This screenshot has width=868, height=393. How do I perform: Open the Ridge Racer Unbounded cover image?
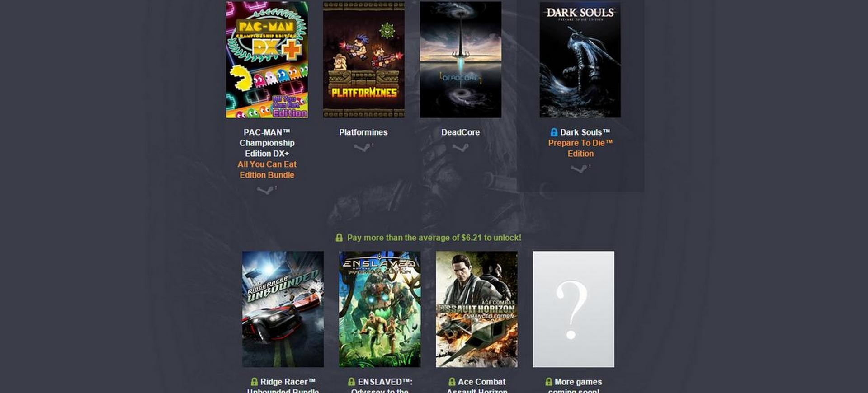tap(283, 309)
